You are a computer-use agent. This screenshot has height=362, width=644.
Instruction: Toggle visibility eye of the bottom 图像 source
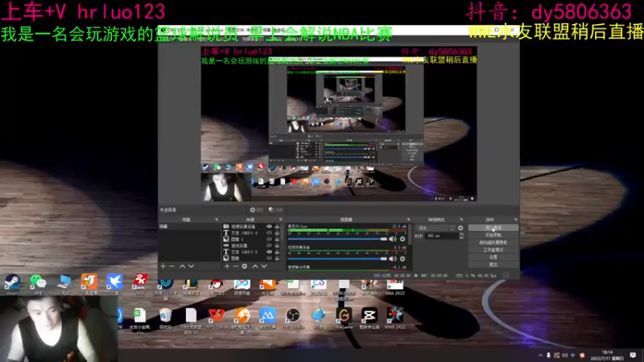click(269, 258)
